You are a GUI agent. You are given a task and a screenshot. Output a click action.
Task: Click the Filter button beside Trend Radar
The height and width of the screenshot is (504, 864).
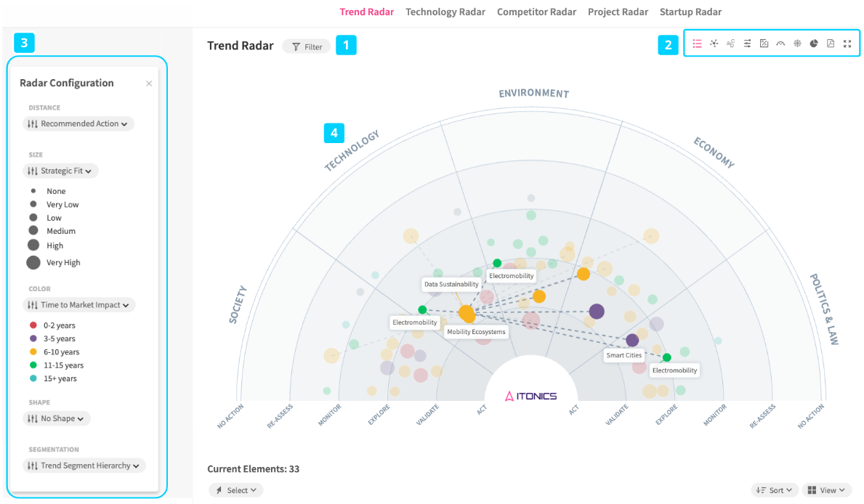click(307, 46)
